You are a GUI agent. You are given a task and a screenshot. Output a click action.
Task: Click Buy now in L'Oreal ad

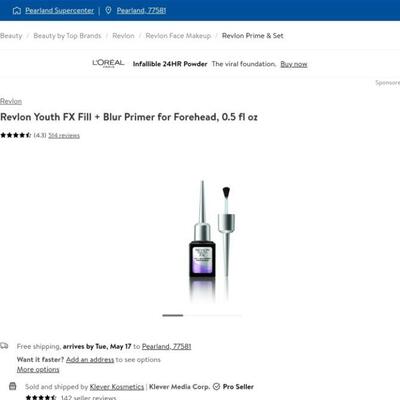coord(294,64)
